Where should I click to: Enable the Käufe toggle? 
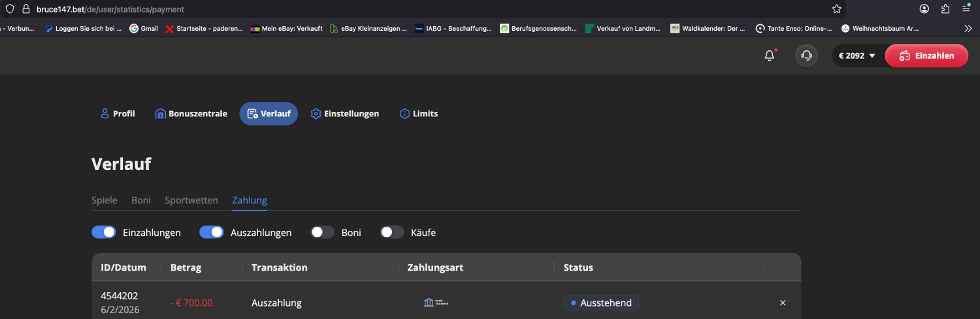pyautogui.click(x=392, y=232)
